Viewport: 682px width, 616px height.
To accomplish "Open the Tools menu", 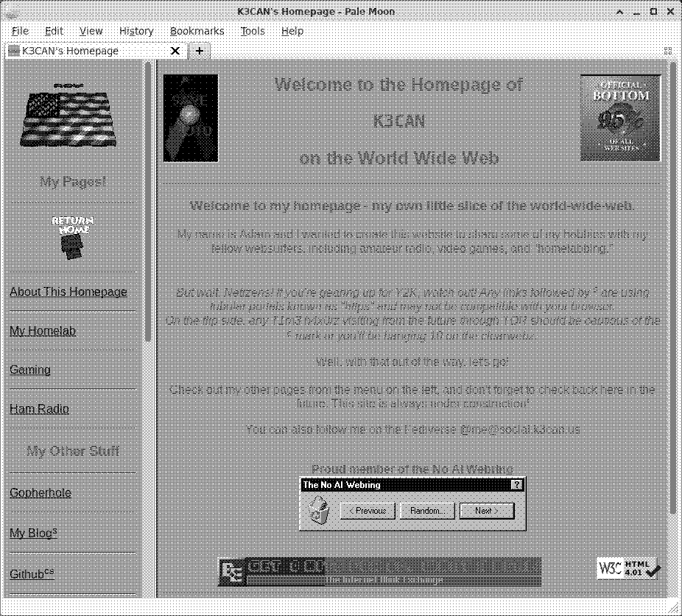I will coord(253,31).
